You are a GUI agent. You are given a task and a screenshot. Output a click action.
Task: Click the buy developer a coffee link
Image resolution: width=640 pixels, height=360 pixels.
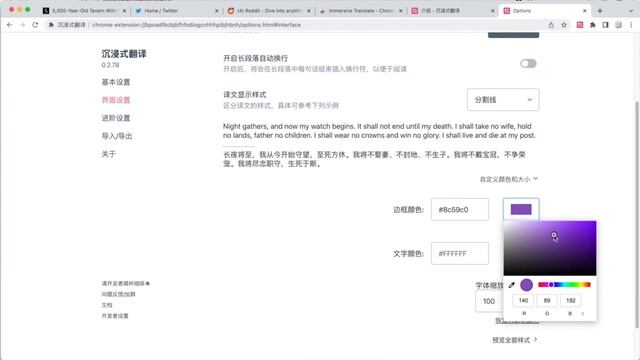point(126,283)
